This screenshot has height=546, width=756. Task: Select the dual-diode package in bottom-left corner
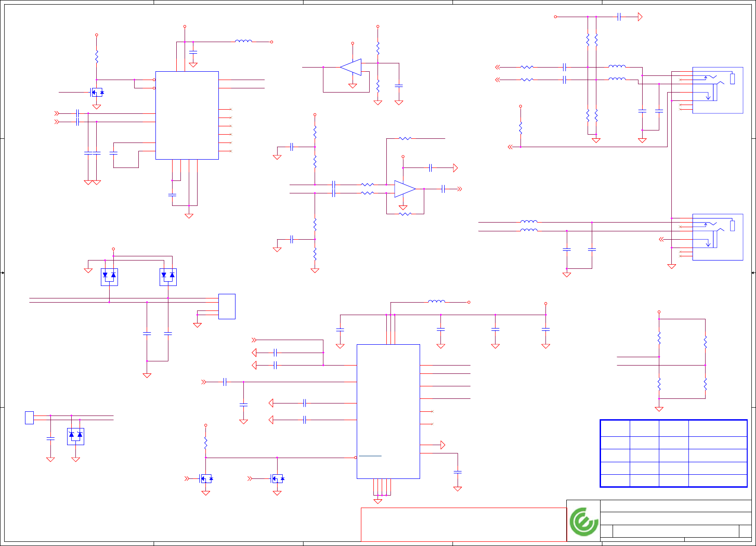point(75,436)
